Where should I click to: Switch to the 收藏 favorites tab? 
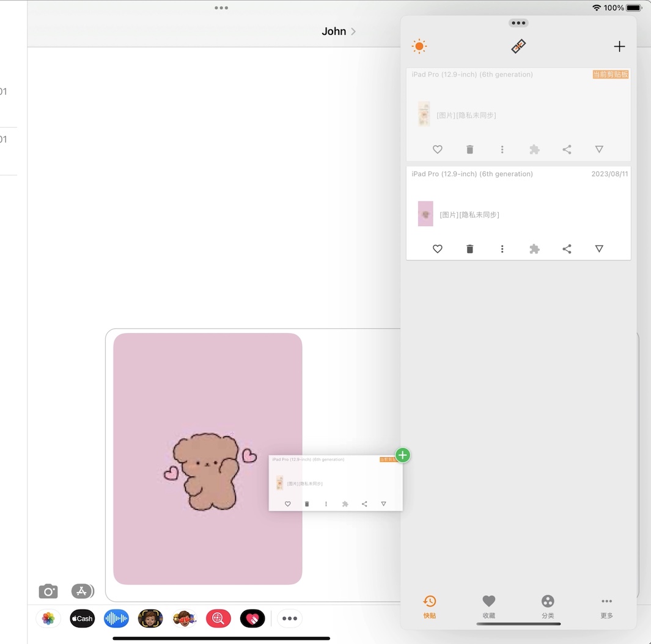488,607
